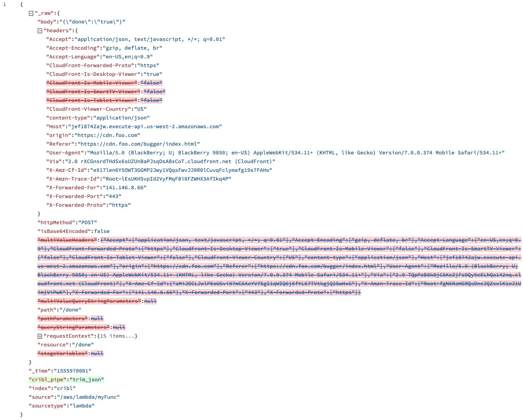Click the "X-Forwarded-For" IP address value
This screenshot has height=420, width=523.
(x=124, y=188)
